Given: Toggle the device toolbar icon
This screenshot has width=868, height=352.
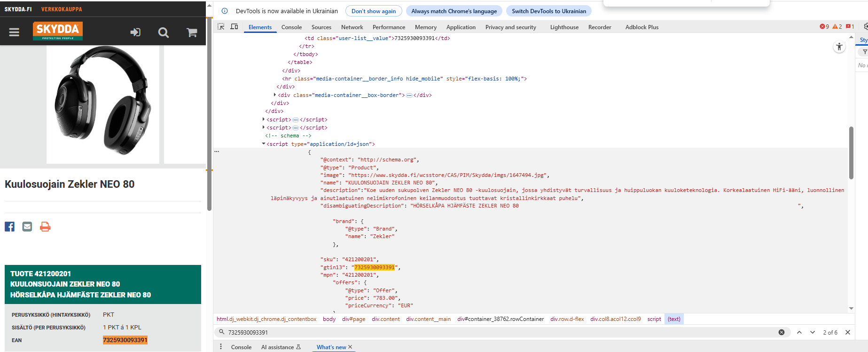Looking at the screenshot, I should coord(234,27).
